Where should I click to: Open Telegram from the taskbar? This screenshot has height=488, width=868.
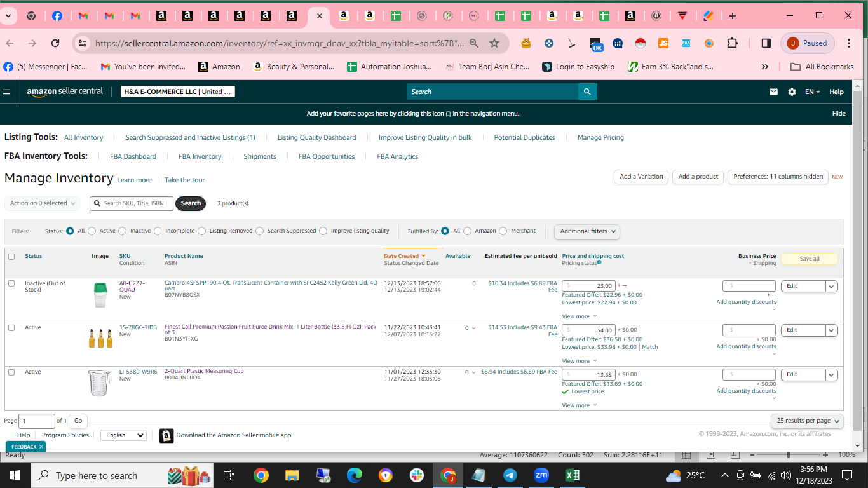(510, 475)
